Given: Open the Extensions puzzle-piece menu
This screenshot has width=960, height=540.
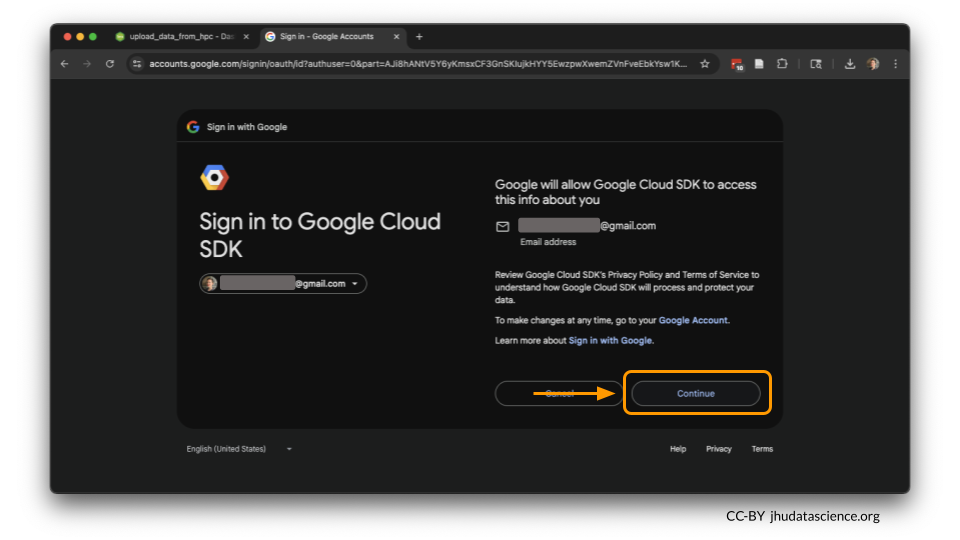Looking at the screenshot, I should (782, 64).
